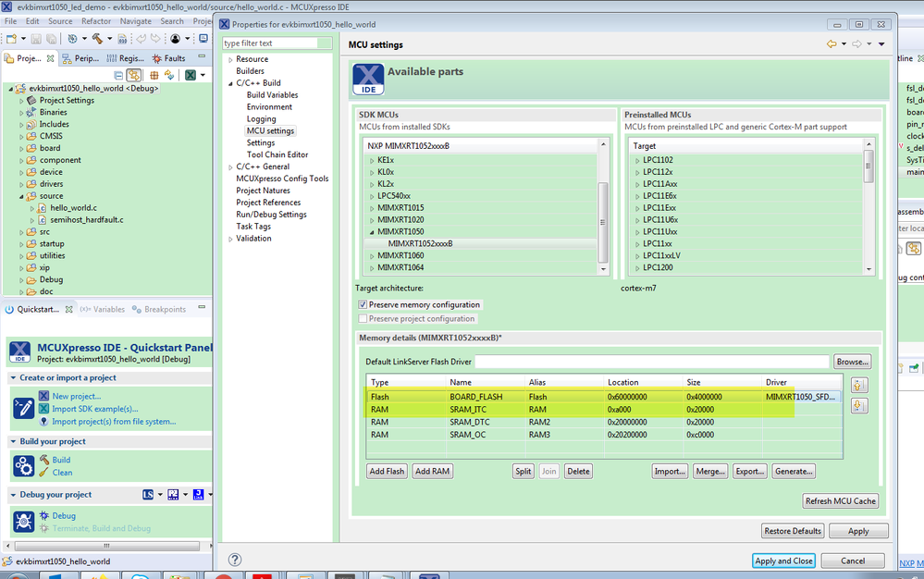Select MCU settings in properties tree
Image resolution: width=924 pixels, height=579 pixels.
point(270,130)
